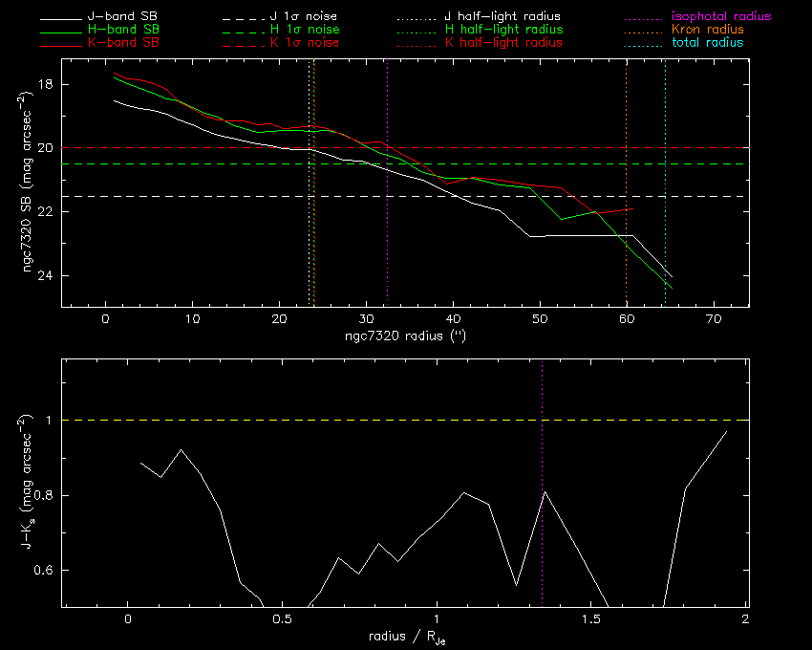
Task: Click the K half-light radius legend text
Action: [503, 43]
